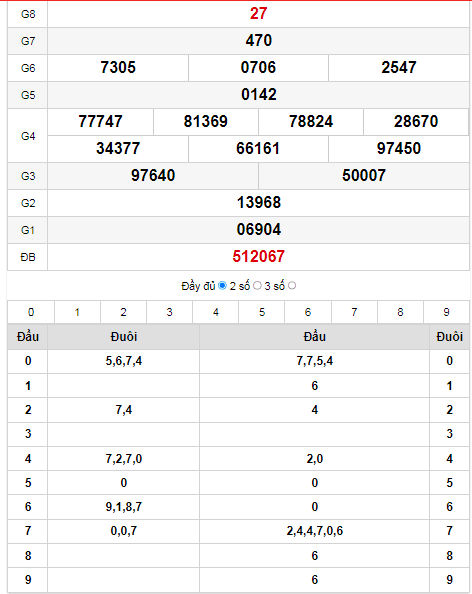Click the special prize number 512067
Viewport: 472px width, 594px height.
click(x=258, y=256)
